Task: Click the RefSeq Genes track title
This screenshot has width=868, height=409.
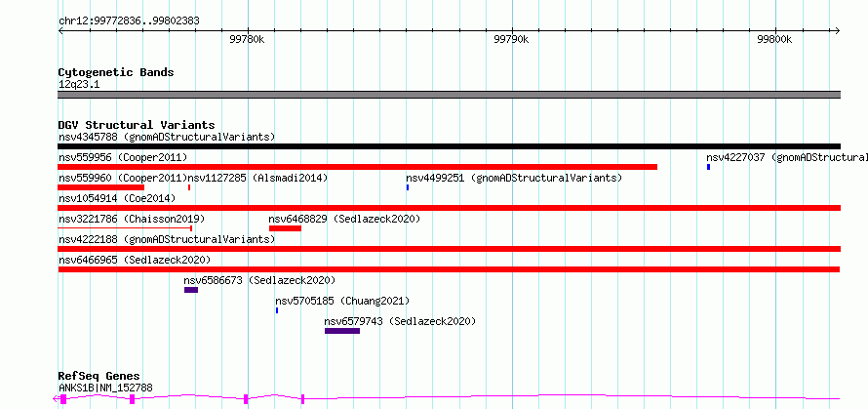Action: click(x=99, y=377)
